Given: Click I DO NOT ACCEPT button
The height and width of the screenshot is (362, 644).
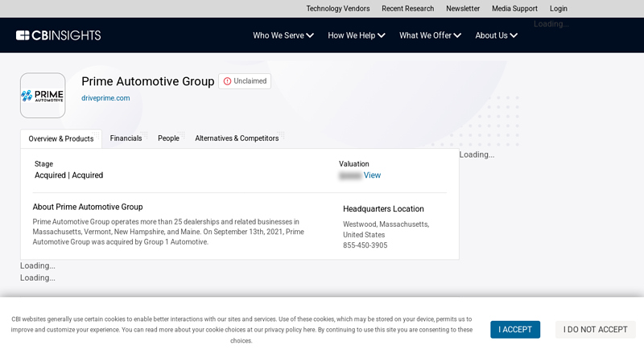Looking at the screenshot, I should (x=595, y=330).
